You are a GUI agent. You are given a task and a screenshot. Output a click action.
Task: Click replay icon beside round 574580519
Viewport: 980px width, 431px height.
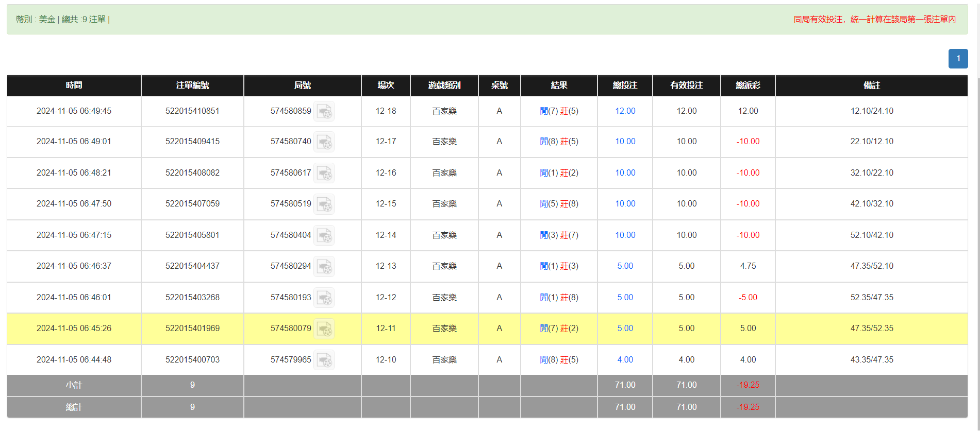(324, 204)
